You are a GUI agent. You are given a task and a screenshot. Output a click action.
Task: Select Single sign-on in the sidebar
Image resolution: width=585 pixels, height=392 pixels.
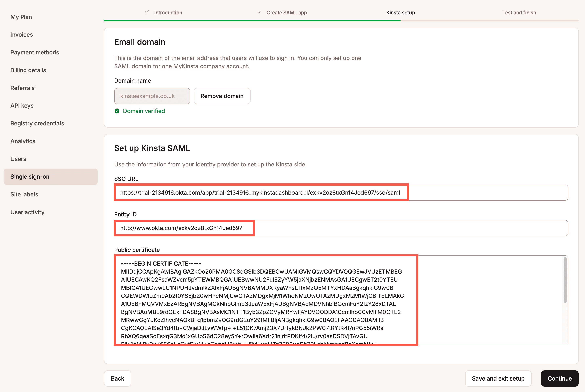30,176
